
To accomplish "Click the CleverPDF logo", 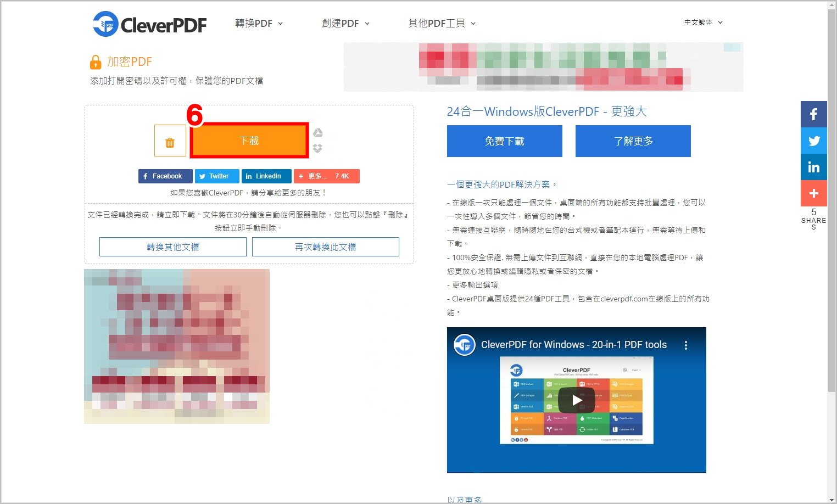I will [x=150, y=24].
